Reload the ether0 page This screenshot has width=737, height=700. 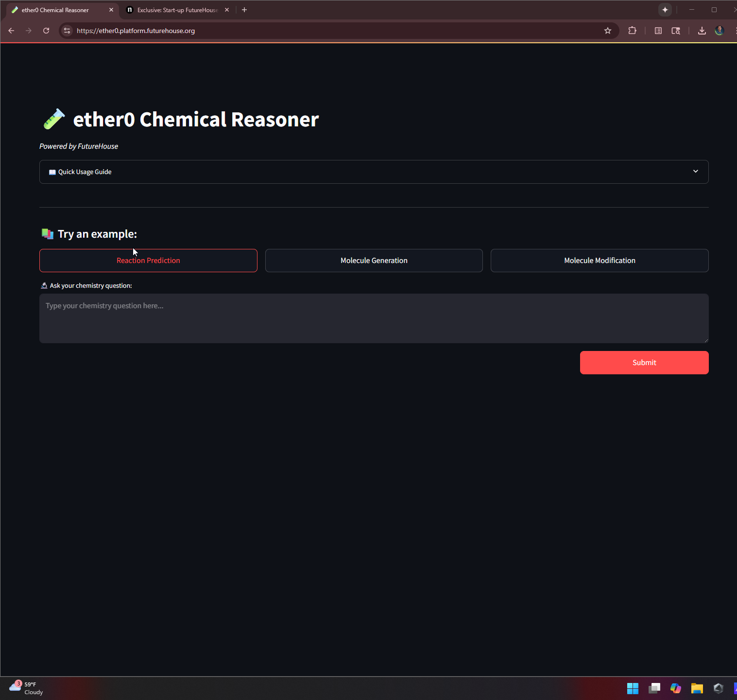[46, 31]
